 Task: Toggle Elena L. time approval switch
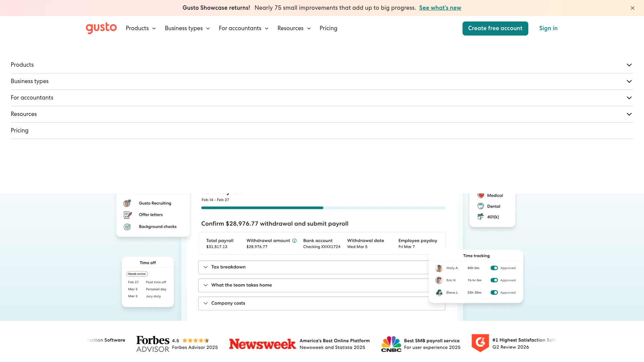point(494,293)
